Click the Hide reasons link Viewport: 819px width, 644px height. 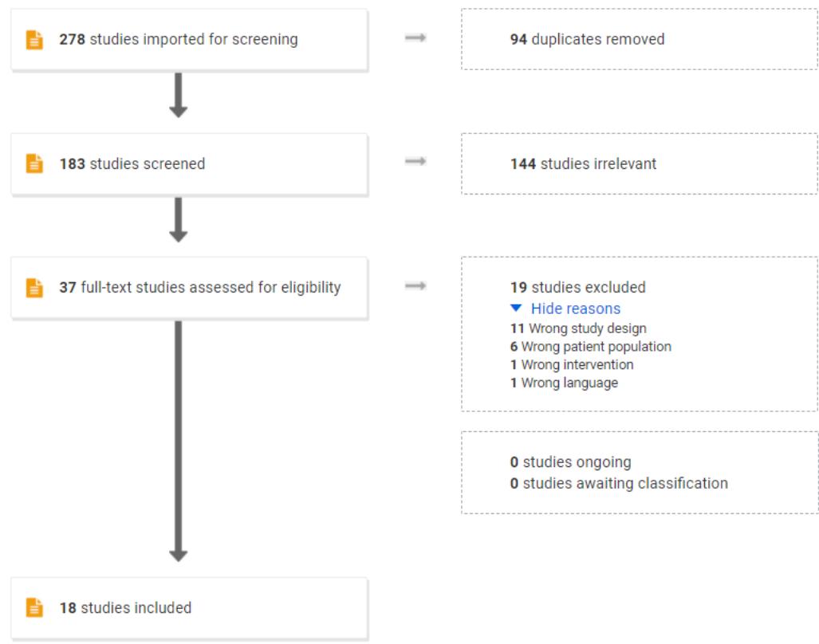click(x=575, y=308)
